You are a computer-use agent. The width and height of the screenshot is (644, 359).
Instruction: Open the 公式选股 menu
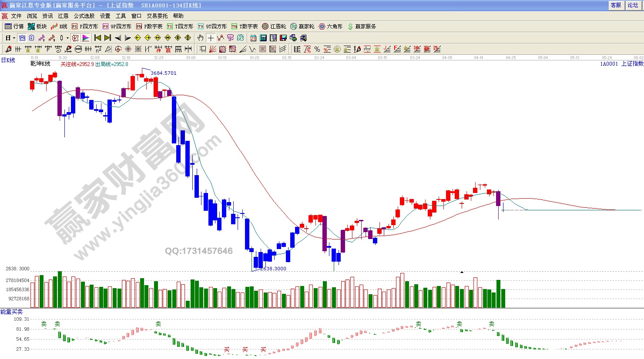pos(84,16)
